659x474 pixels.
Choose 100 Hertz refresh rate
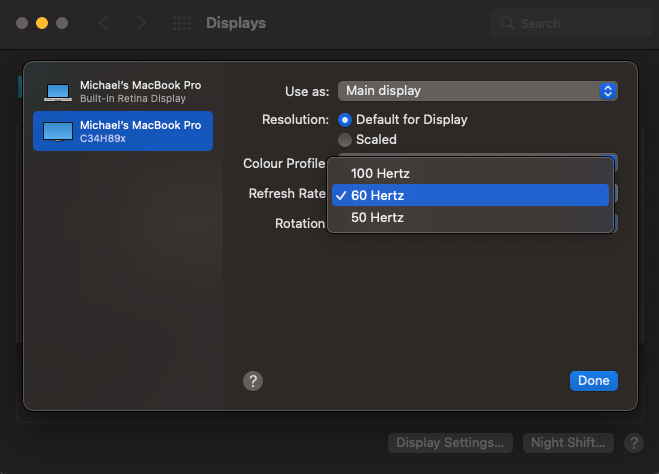point(380,174)
